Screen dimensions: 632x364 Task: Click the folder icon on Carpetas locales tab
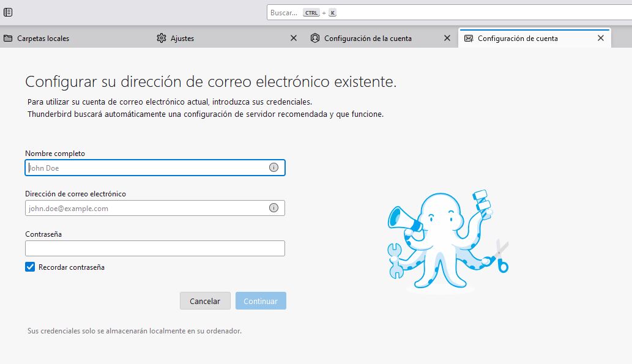(x=8, y=39)
